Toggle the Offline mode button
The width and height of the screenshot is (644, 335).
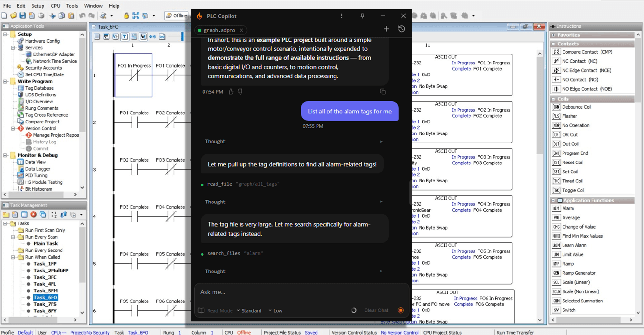(176, 15)
